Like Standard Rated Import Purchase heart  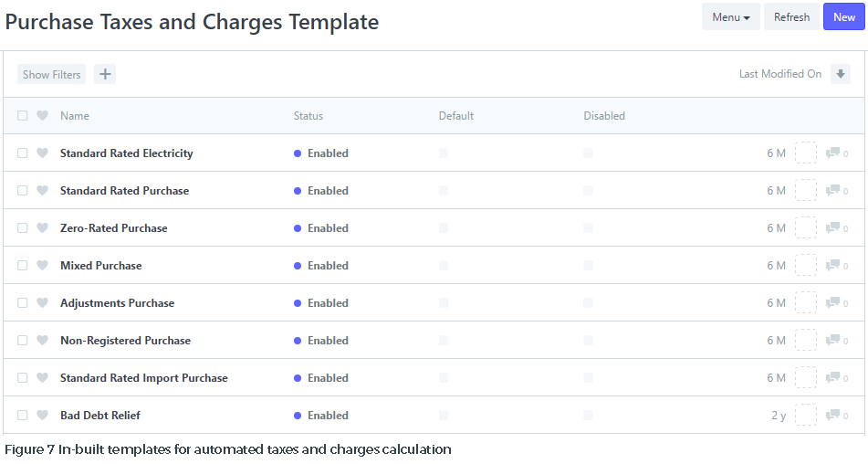point(42,377)
